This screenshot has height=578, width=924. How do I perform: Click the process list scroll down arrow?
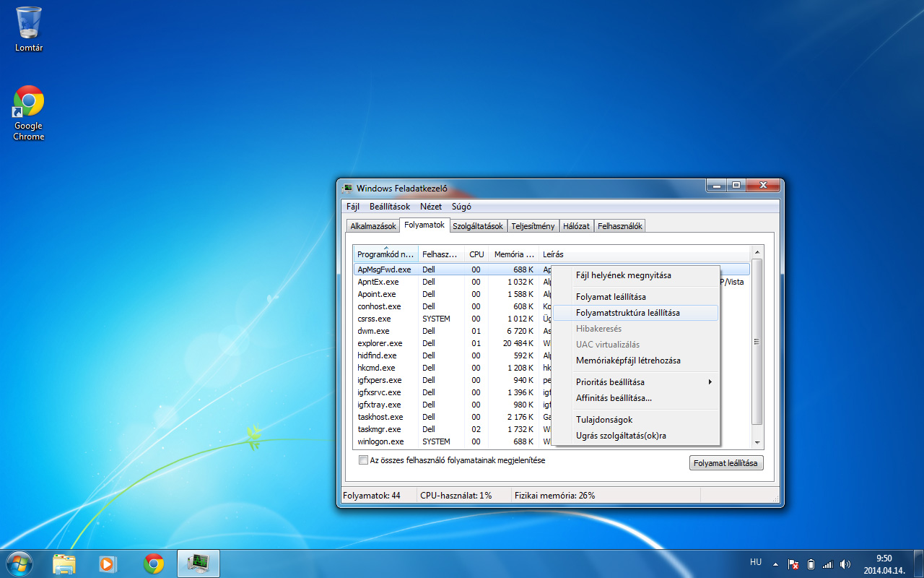tap(757, 442)
